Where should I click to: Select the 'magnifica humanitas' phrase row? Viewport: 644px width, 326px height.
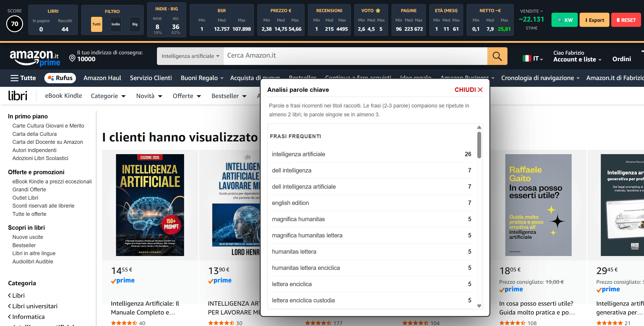372,219
